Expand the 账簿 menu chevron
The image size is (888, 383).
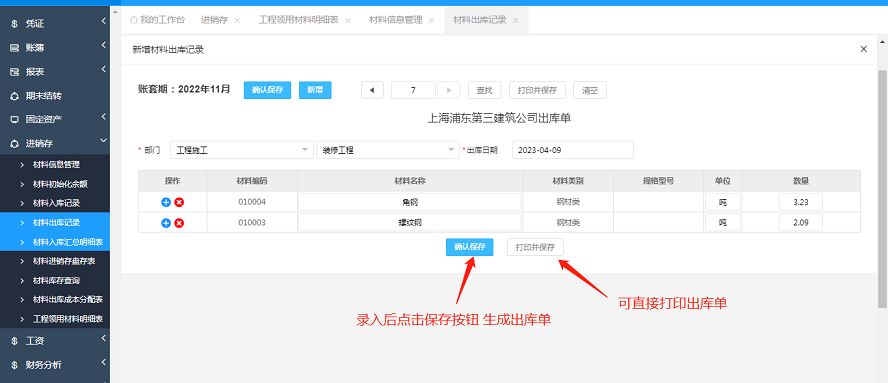click(x=104, y=45)
